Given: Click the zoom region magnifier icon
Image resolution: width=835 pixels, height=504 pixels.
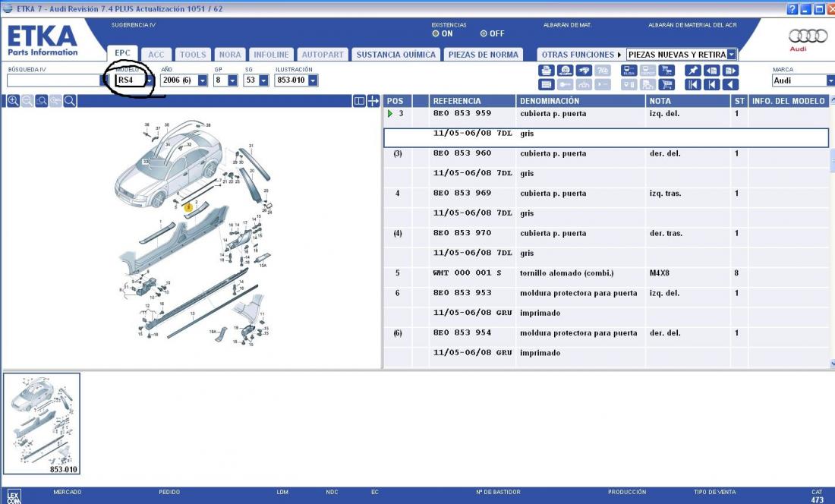Looking at the screenshot, I should [x=42, y=101].
